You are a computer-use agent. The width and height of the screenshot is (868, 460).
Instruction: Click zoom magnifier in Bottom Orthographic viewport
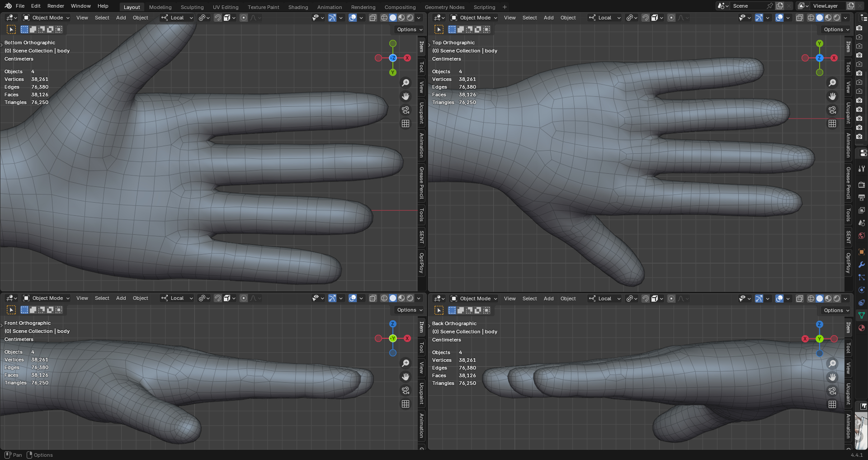[406, 83]
